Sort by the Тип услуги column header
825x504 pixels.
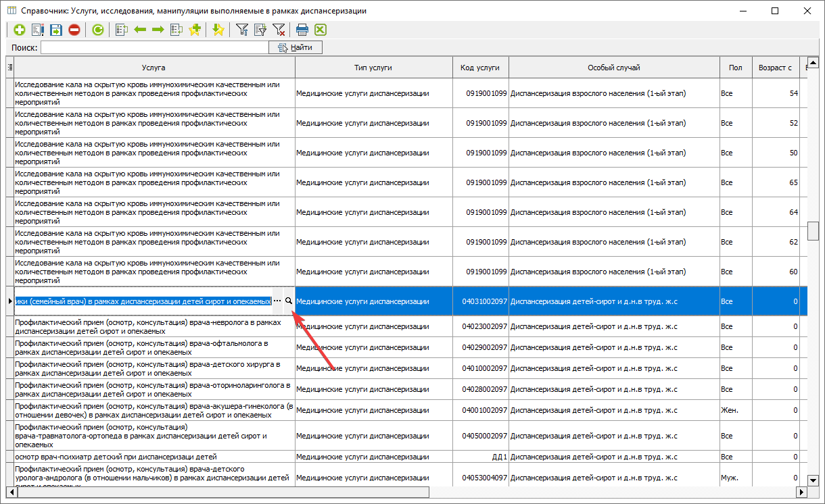[x=373, y=68]
